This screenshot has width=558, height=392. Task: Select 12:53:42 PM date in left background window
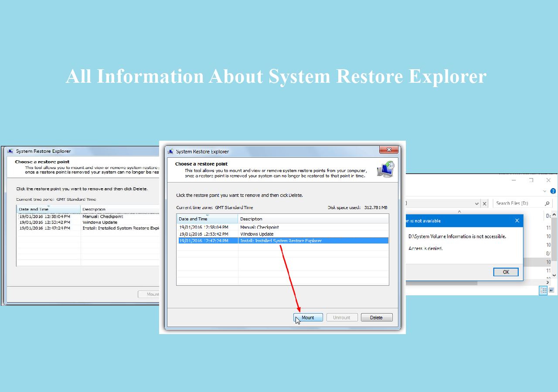(44, 222)
